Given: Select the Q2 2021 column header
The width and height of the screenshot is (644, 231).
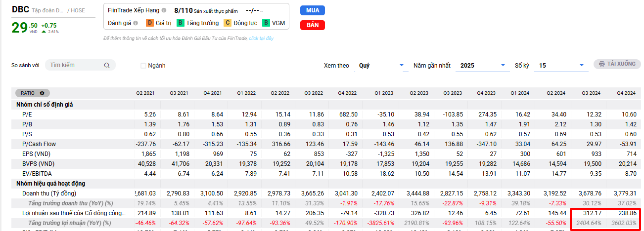Looking at the screenshot, I should 145,93.
